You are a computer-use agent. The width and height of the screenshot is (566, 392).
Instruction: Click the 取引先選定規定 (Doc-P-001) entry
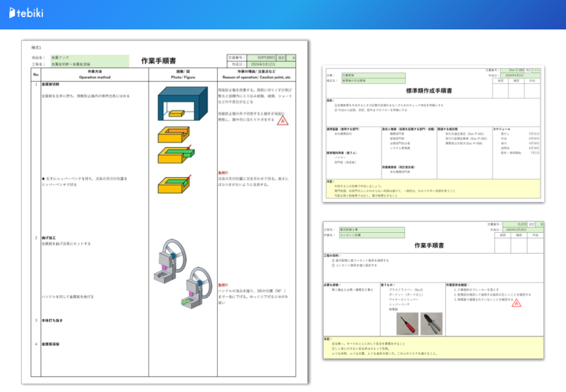coord(465,134)
